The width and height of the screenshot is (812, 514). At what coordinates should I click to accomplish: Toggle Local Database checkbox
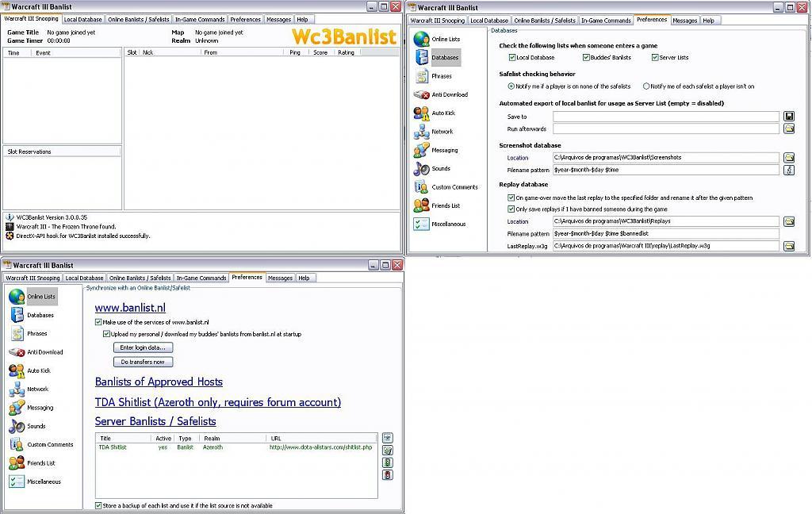click(511, 58)
